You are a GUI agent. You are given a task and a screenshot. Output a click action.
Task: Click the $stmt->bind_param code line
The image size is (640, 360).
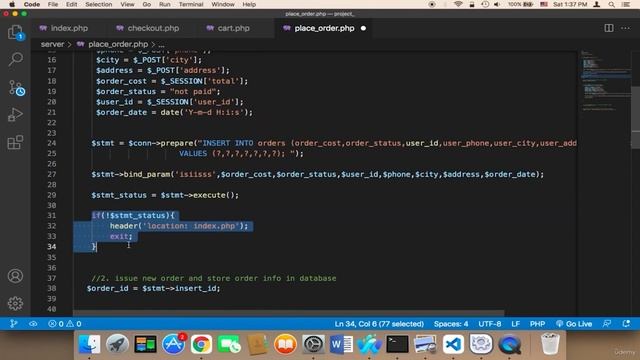point(318,174)
